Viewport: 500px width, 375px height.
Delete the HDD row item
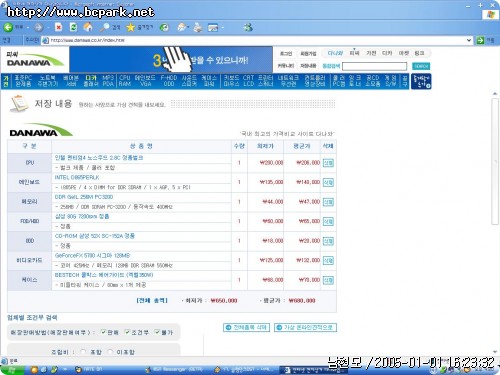tap(328, 221)
